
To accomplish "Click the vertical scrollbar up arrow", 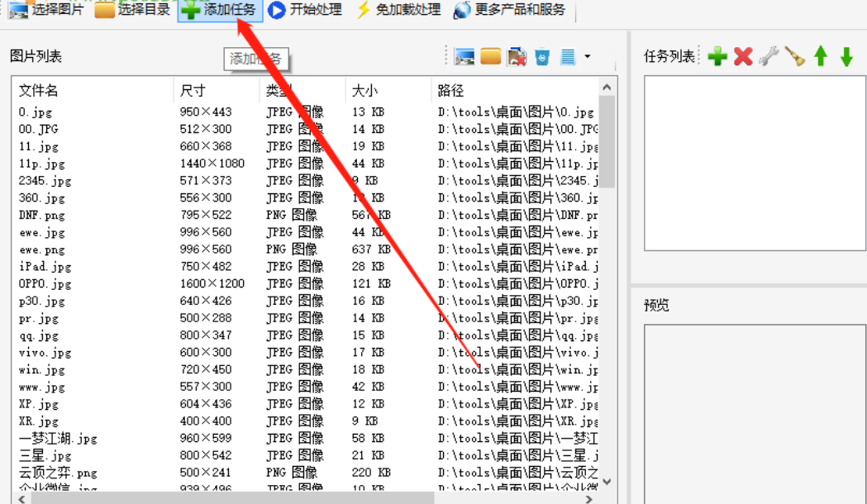I will (x=607, y=88).
